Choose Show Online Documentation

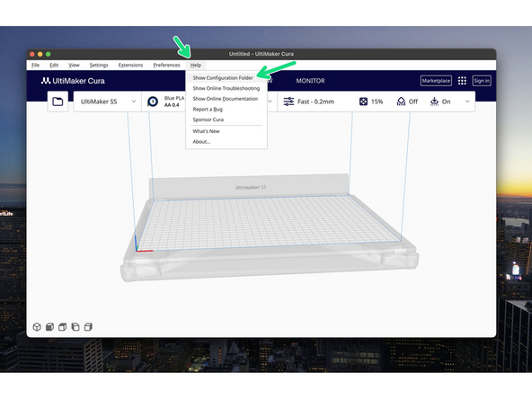[226, 99]
